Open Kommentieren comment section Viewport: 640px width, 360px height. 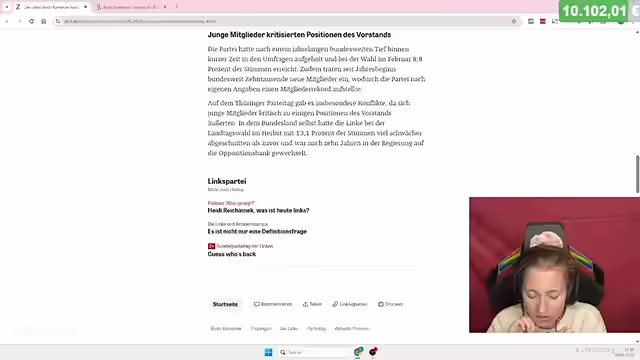[x=273, y=304]
